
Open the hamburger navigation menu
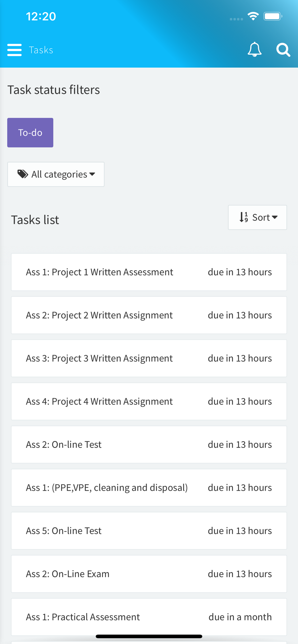click(15, 50)
